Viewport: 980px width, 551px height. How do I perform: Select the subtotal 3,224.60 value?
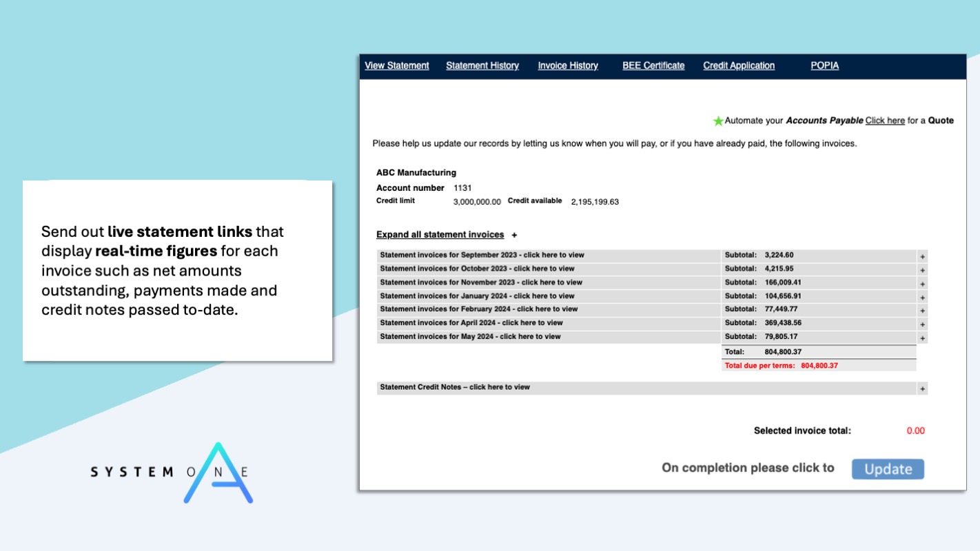click(x=779, y=255)
